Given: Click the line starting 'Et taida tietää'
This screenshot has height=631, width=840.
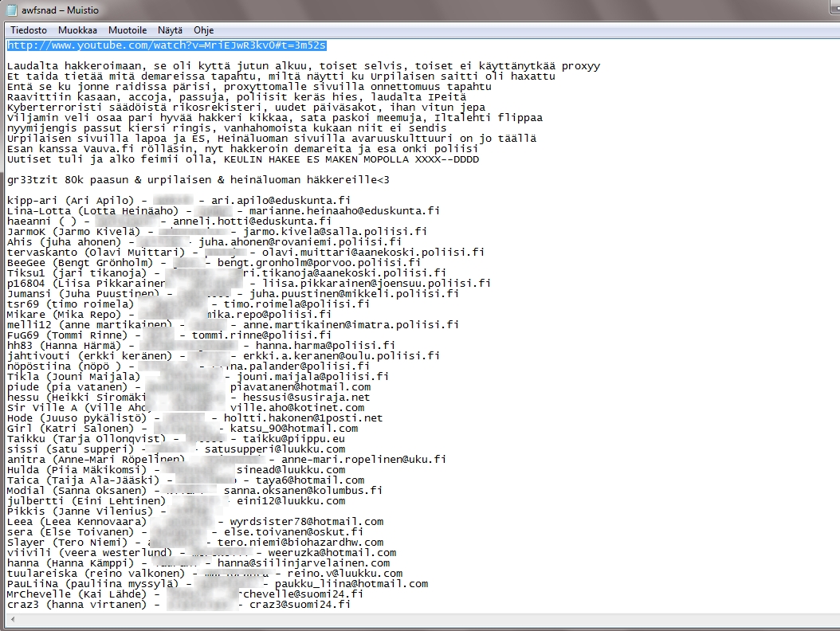Looking at the screenshot, I should [281, 76].
